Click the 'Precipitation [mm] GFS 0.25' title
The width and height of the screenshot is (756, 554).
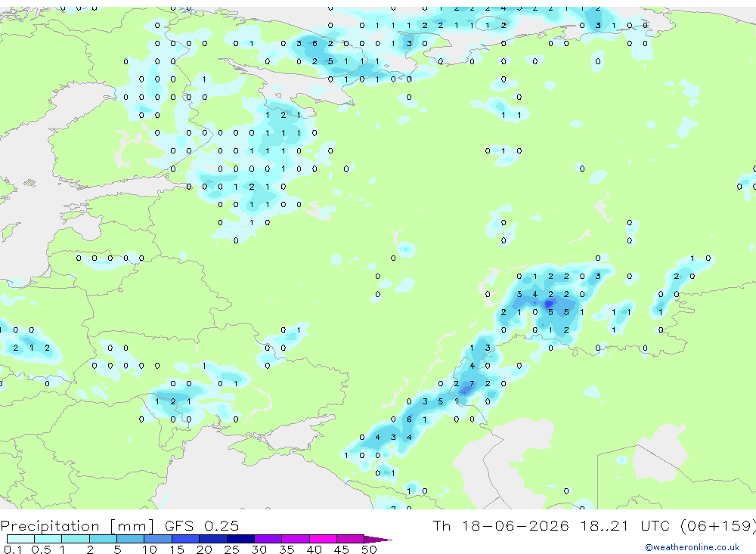point(119,525)
